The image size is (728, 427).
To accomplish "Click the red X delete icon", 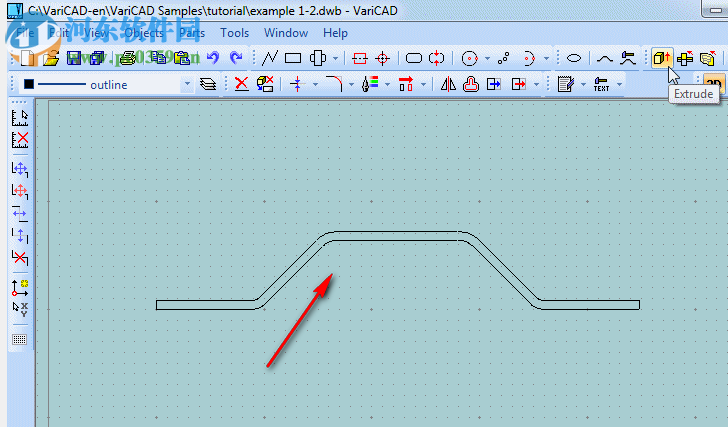I will 241,84.
